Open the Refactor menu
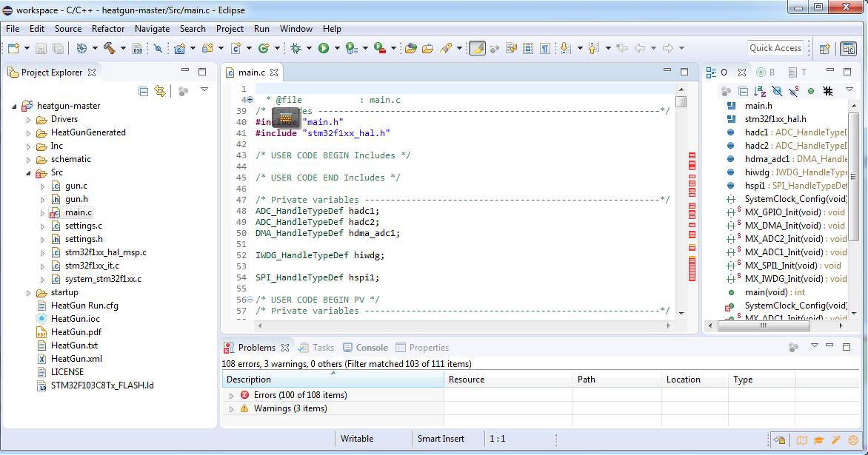Image resolution: width=868 pixels, height=455 pixels. tap(108, 29)
